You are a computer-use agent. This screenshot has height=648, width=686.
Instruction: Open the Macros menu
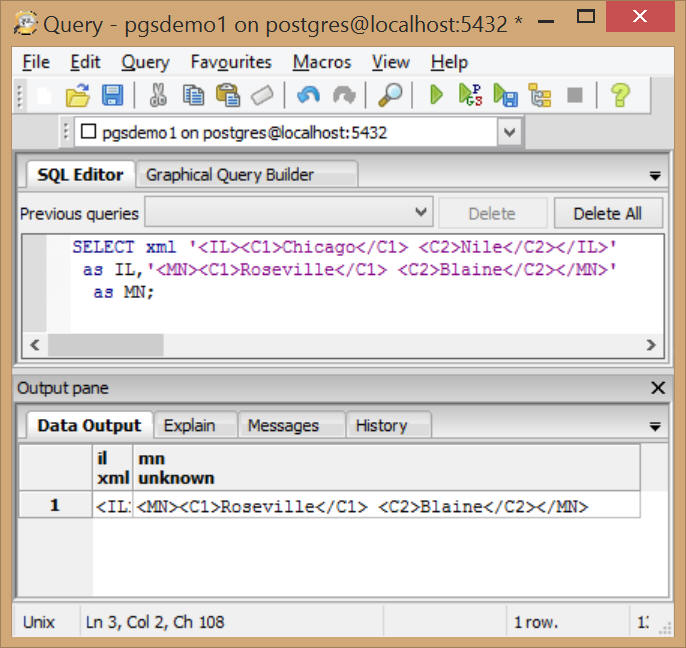[x=322, y=62]
